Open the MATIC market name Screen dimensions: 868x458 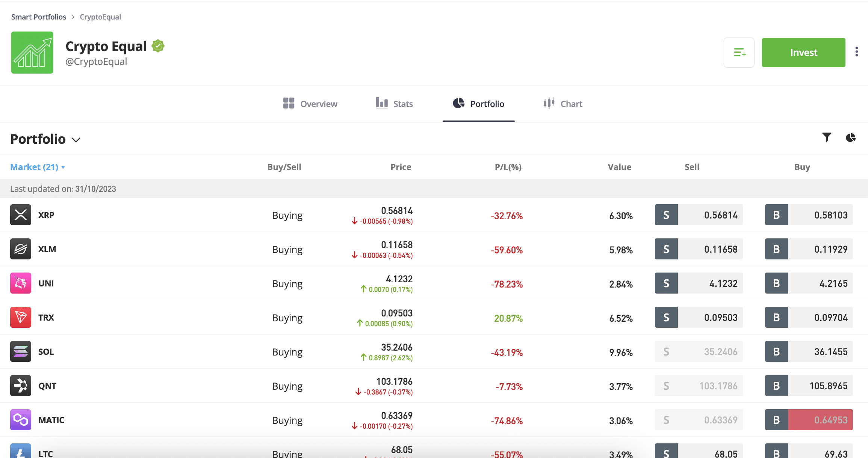click(x=51, y=420)
